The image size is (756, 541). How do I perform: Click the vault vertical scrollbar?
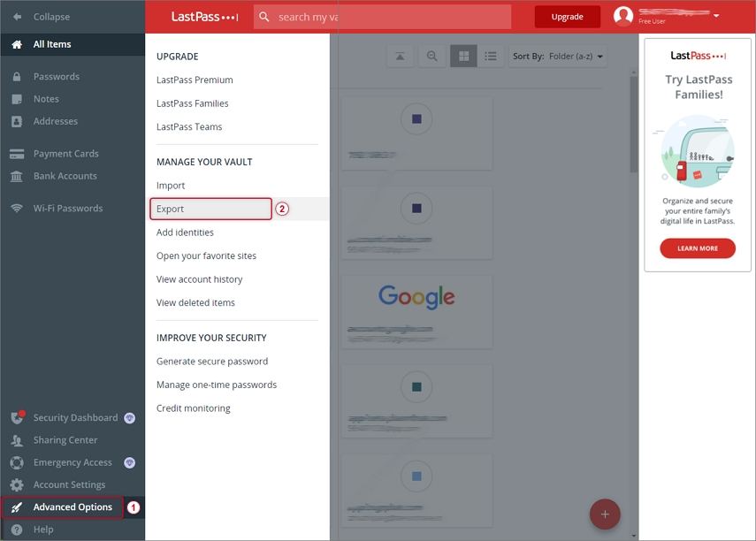click(633, 124)
